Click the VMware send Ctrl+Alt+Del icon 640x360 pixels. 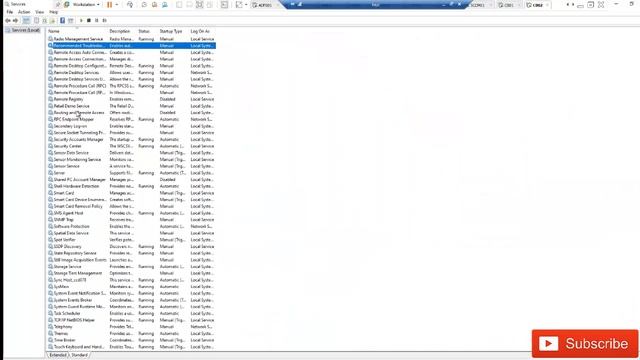pyautogui.click(x=130, y=5)
